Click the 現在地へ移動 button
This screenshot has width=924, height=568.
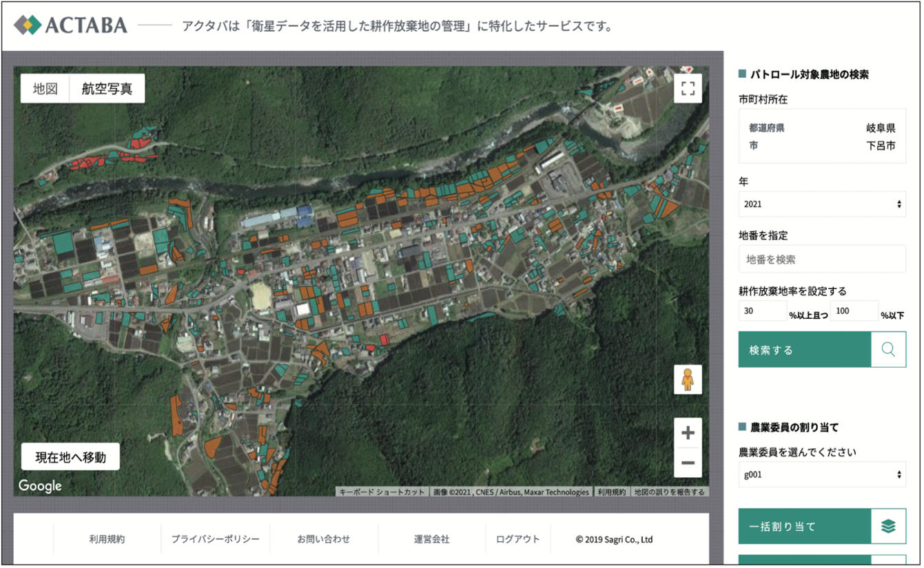point(69,456)
